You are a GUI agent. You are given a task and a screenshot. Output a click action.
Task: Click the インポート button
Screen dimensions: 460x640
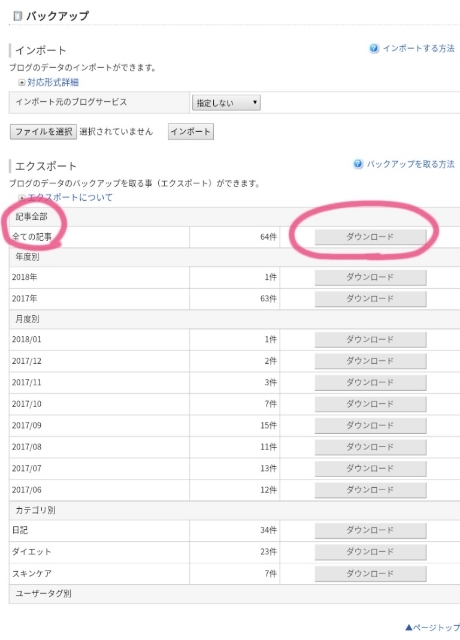(x=191, y=132)
